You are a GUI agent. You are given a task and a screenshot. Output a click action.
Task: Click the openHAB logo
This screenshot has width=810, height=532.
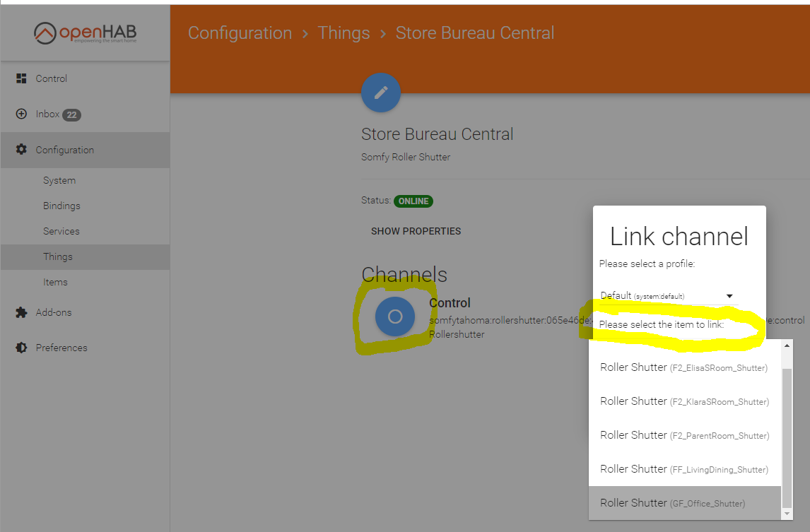[x=85, y=33]
